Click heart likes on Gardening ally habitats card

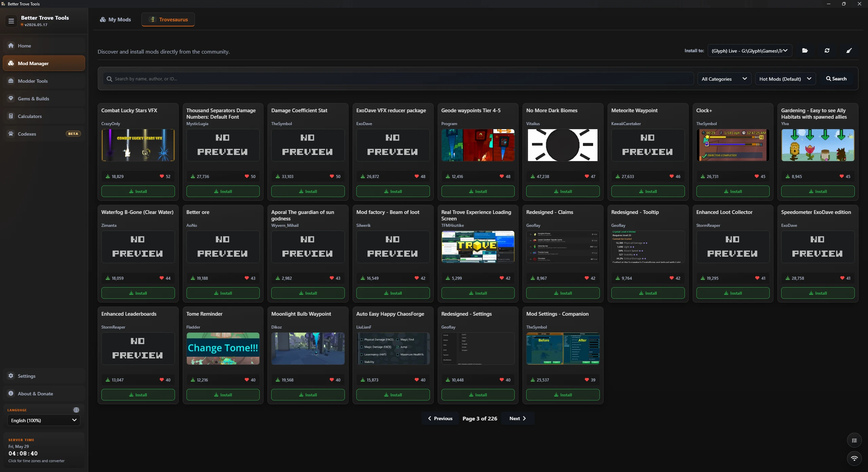[845, 176]
